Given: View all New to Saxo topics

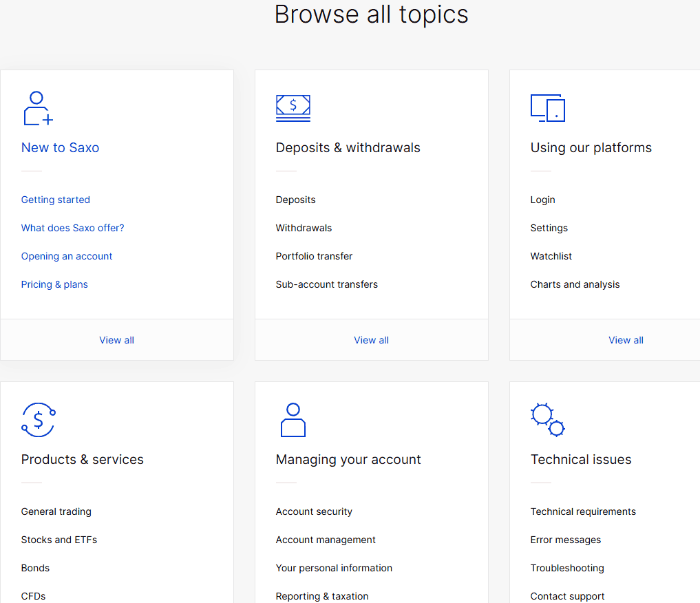Looking at the screenshot, I should pos(116,340).
